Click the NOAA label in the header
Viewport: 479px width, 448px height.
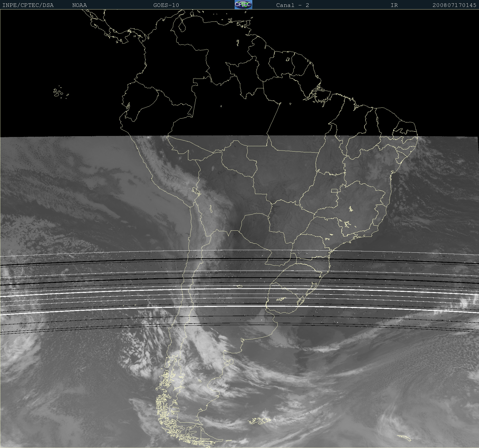(x=80, y=5)
